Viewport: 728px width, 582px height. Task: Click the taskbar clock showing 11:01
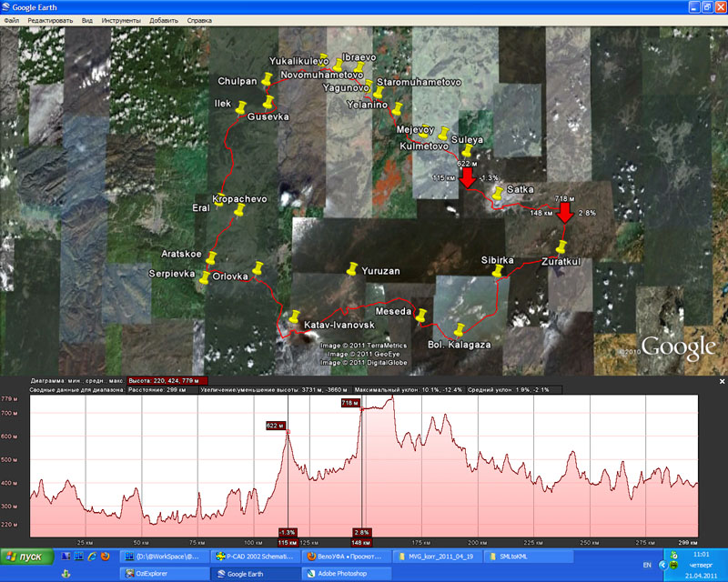(701, 555)
